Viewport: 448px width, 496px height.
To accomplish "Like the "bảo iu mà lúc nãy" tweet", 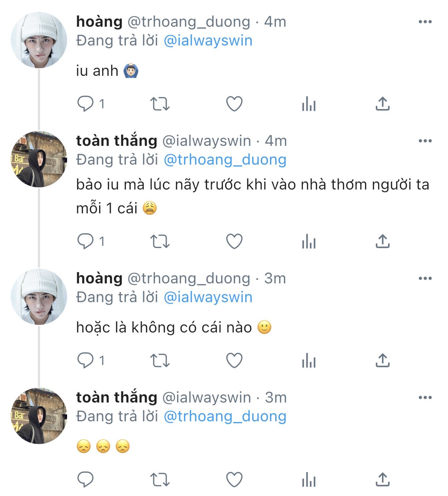I will [234, 241].
